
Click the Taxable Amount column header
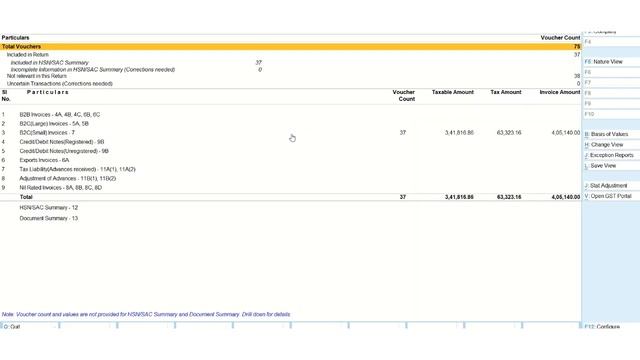[x=453, y=92]
